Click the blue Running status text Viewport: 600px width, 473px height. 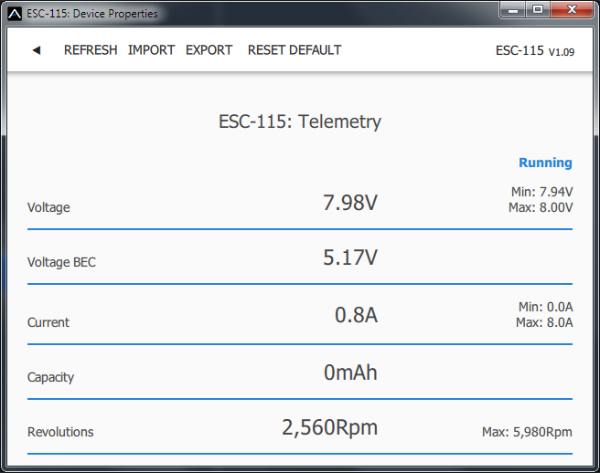545,163
